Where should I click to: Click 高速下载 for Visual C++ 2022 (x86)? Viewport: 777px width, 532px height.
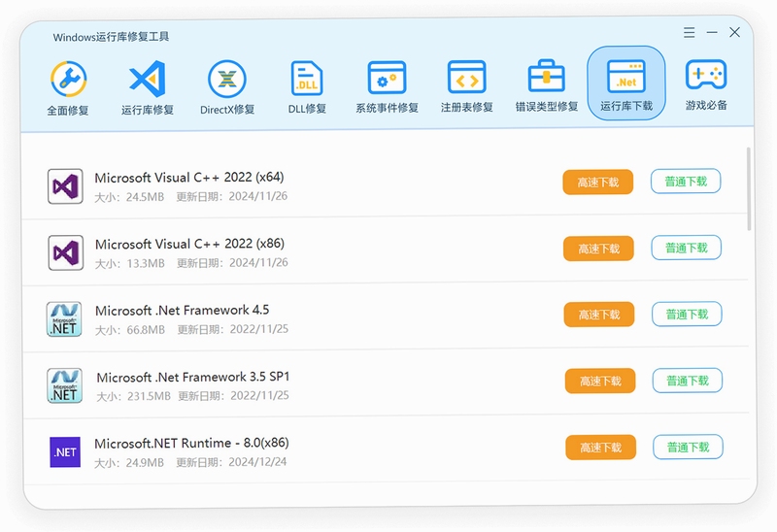[598, 249]
